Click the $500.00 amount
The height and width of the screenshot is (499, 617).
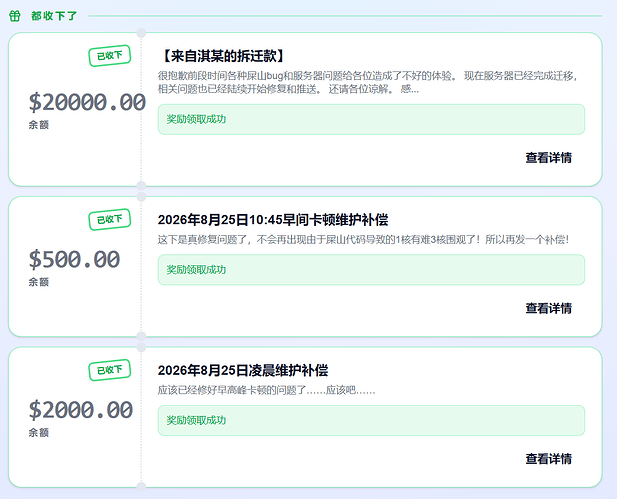pos(74,259)
